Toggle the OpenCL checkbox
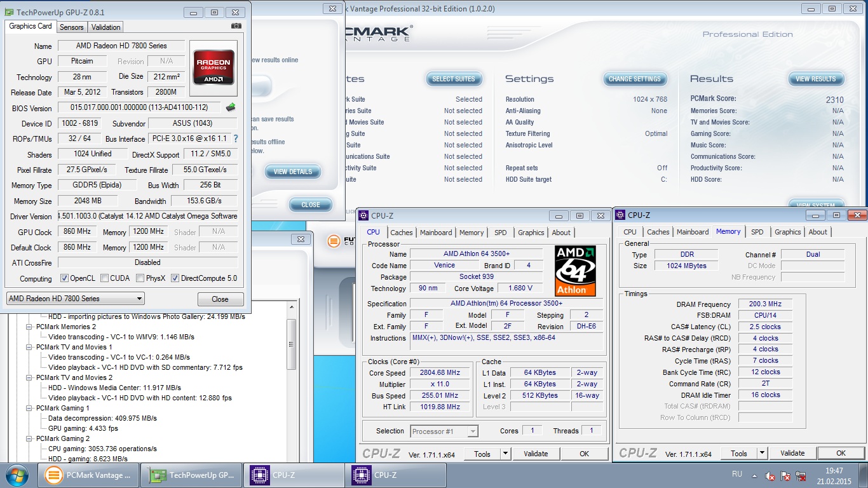868x488 pixels. coord(64,278)
